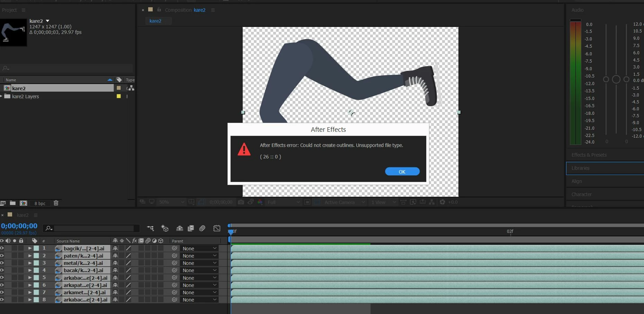Image resolution: width=644 pixels, height=314 pixels.
Task: Open the composition mini-flowchart in the timeline
Action: (x=150, y=228)
